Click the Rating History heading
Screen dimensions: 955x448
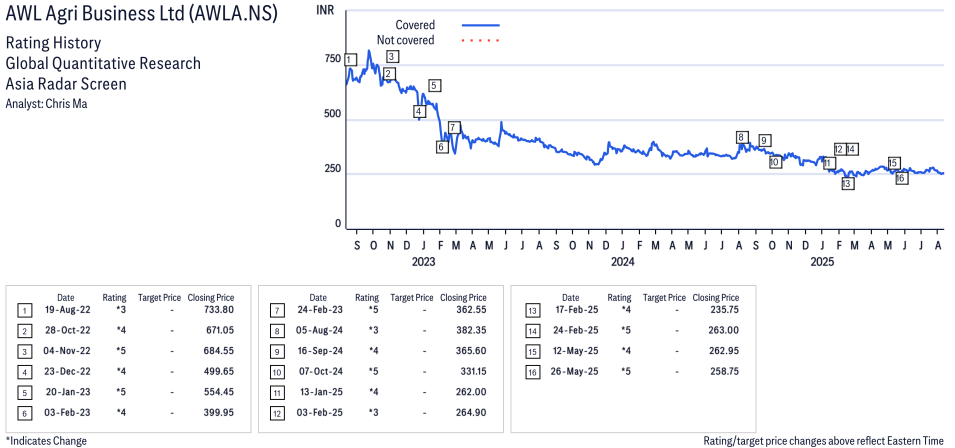pos(53,44)
